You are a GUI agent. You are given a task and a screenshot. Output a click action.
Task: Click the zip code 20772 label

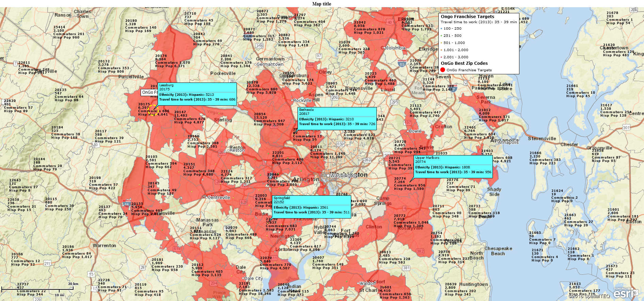tap(400, 216)
